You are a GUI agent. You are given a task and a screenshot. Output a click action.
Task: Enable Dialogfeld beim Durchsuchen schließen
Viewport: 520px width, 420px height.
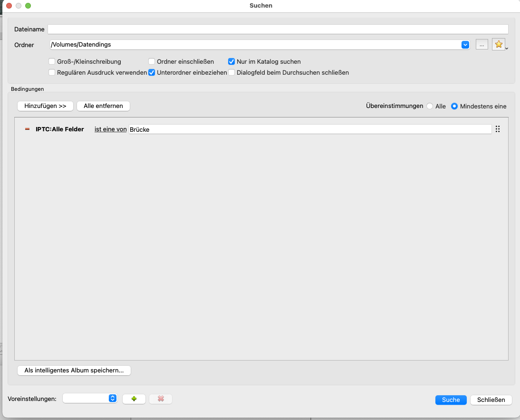click(231, 72)
